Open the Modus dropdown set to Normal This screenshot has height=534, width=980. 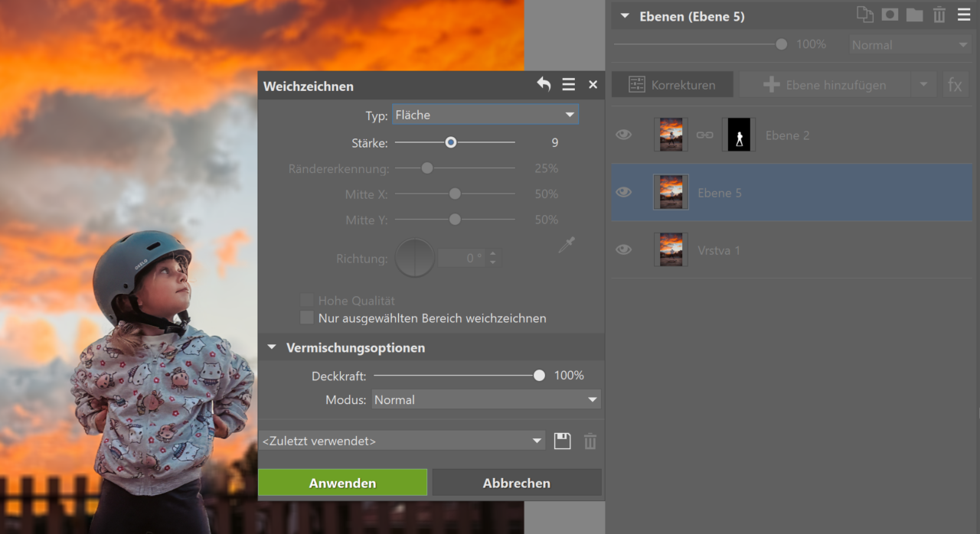(486, 399)
